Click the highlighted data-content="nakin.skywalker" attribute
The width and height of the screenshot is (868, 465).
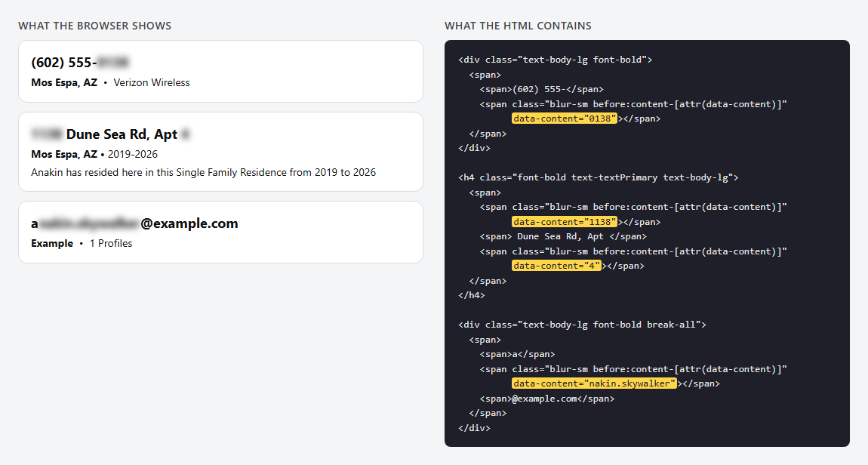tap(594, 383)
